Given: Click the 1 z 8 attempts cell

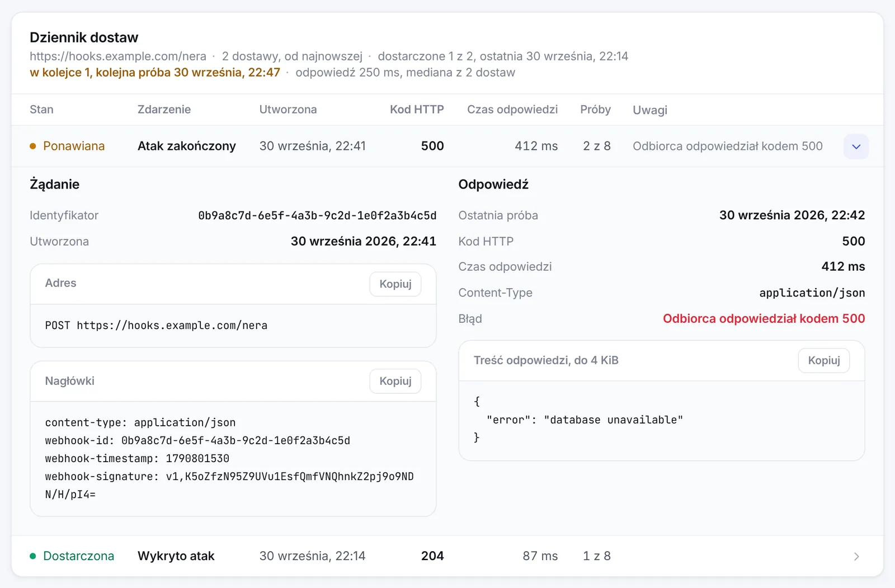Looking at the screenshot, I should pyautogui.click(x=597, y=556).
